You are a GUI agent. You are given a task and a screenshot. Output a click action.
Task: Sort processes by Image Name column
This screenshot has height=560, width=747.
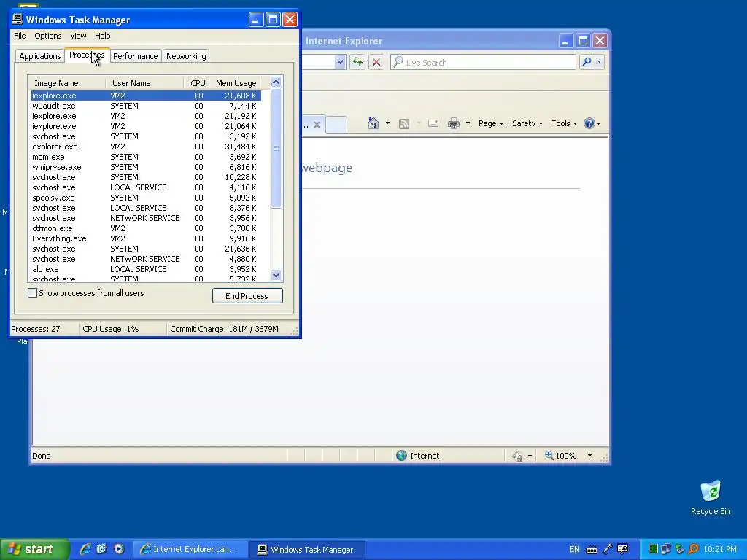point(66,83)
